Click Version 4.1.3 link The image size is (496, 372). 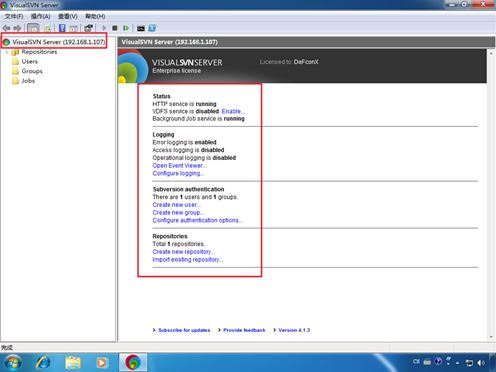294,330
